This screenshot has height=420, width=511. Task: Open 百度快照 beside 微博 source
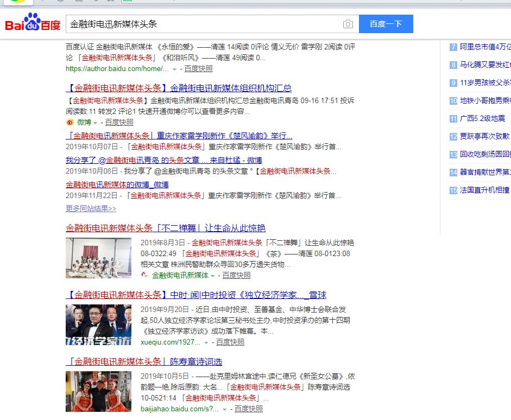(119, 123)
